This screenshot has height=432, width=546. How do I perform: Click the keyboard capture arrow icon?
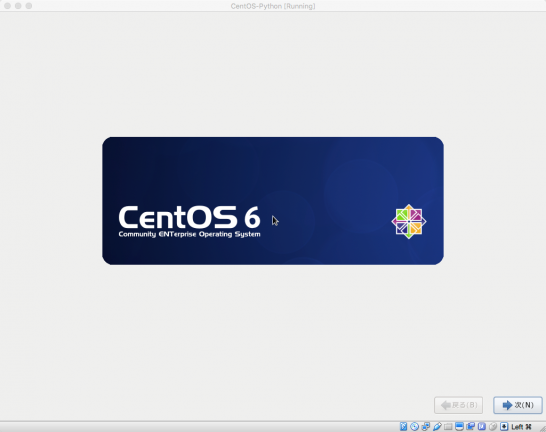point(504,426)
